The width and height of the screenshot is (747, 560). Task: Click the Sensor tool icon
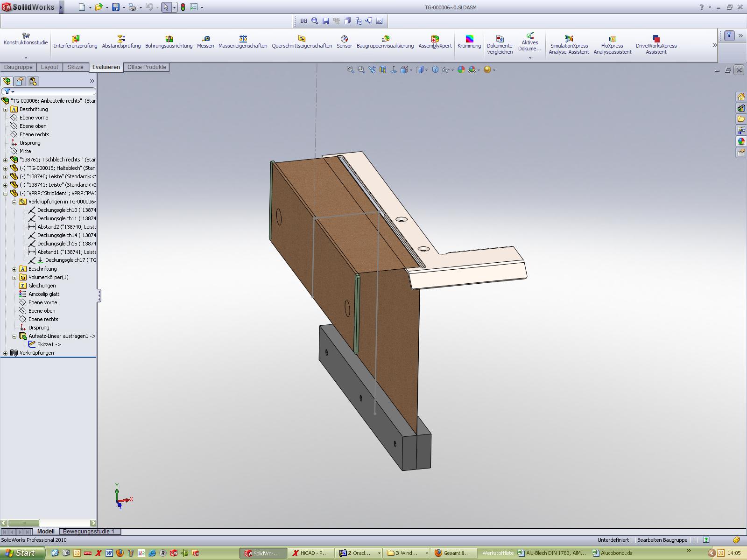pos(344,42)
